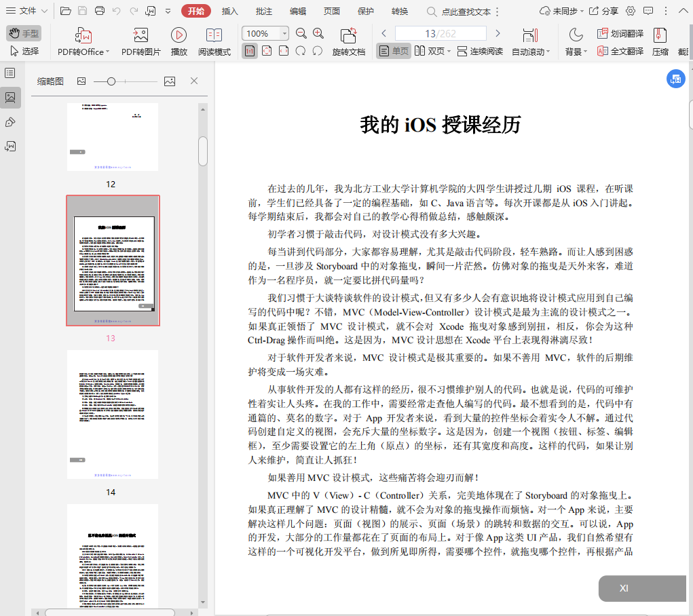Click the PDF转图片 icon
This screenshot has height=616, width=693.
[141, 35]
